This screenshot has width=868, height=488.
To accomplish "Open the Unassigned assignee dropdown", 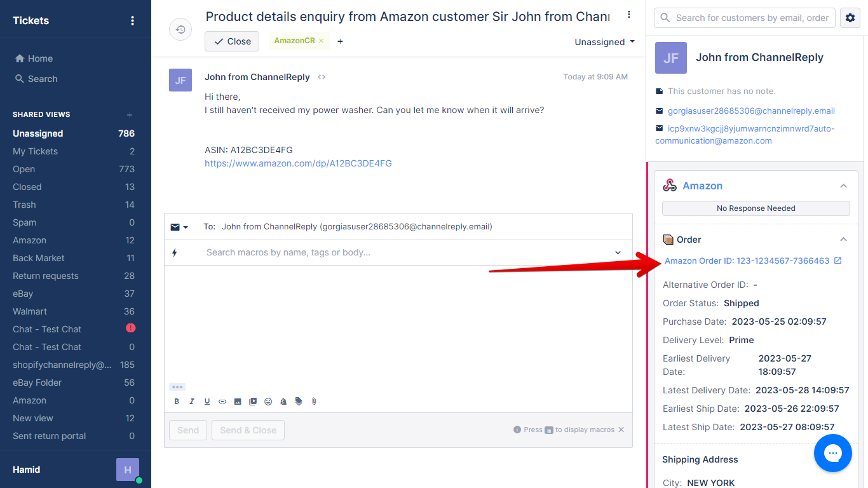I will click(x=605, y=42).
